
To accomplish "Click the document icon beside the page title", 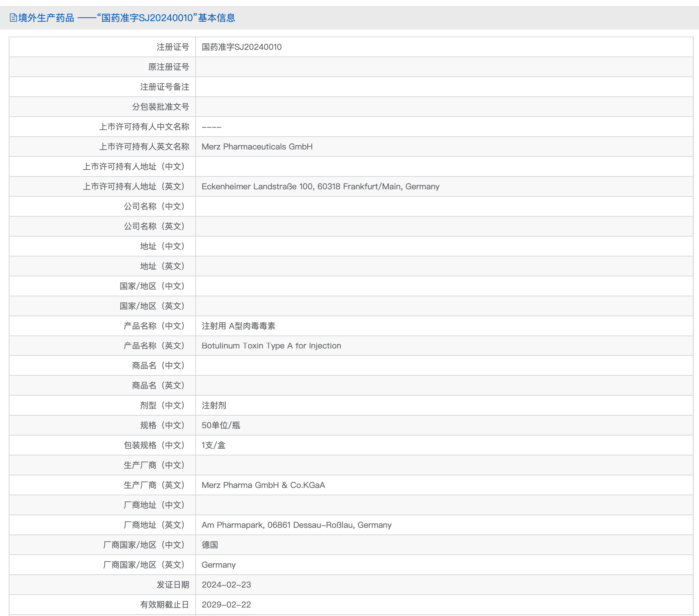I will 13,18.
